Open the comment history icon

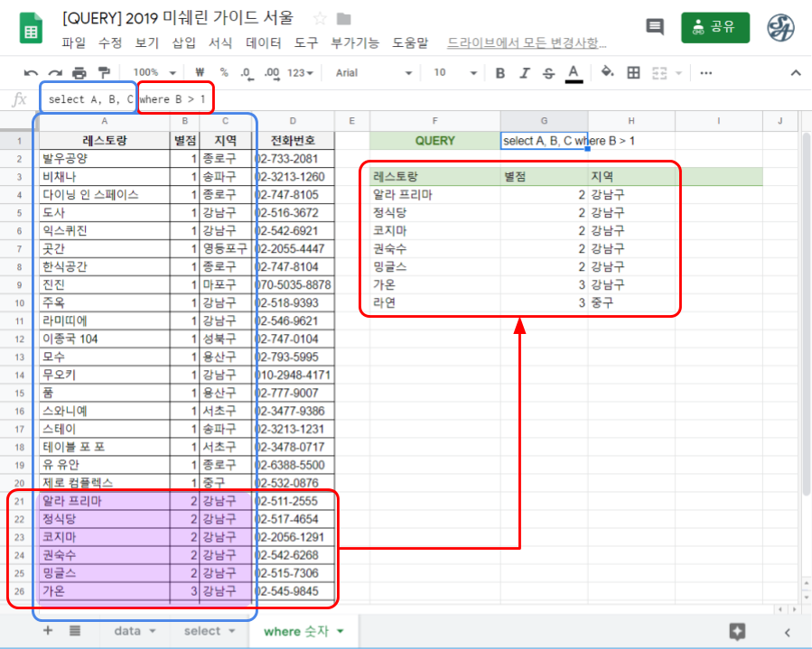tap(654, 27)
